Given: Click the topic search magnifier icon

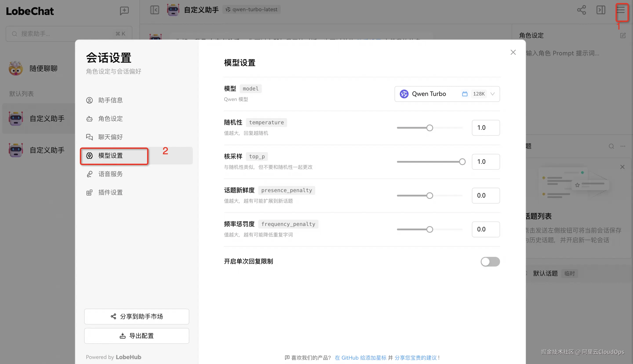Looking at the screenshot, I should [x=611, y=146].
